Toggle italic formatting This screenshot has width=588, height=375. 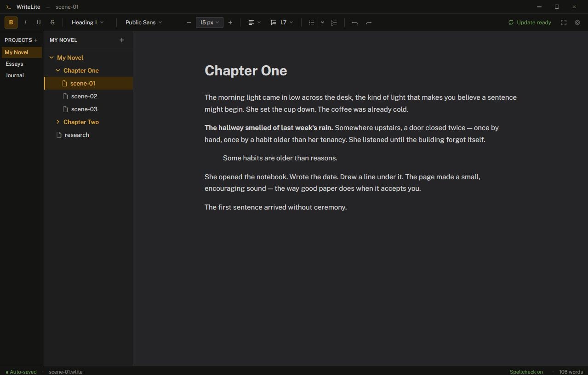tap(25, 22)
